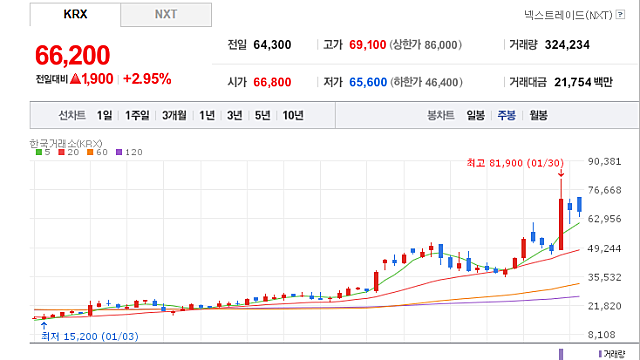This screenshot has height=360, width=640.
Task: Click the y-axis label 76,668
Action: point(604,190)
